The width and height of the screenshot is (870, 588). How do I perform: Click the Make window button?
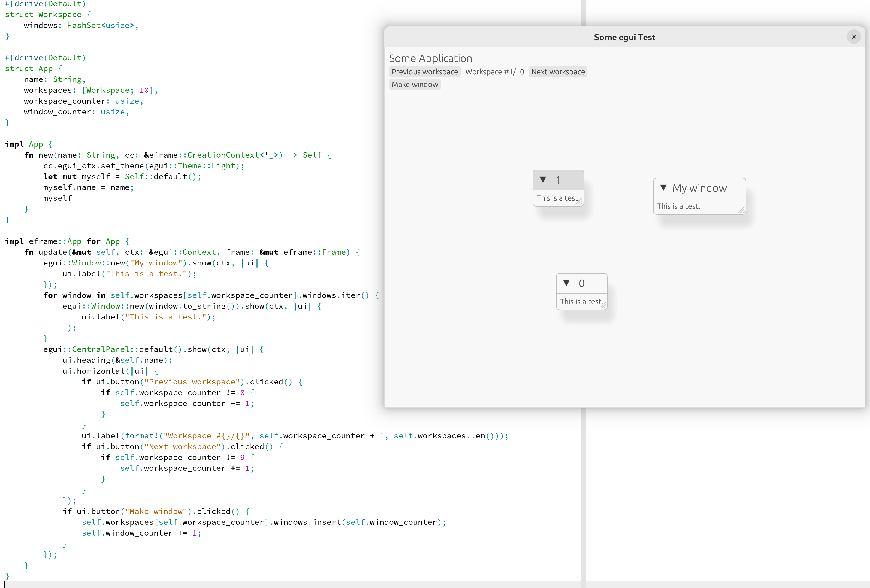click(x=415, y=85)
